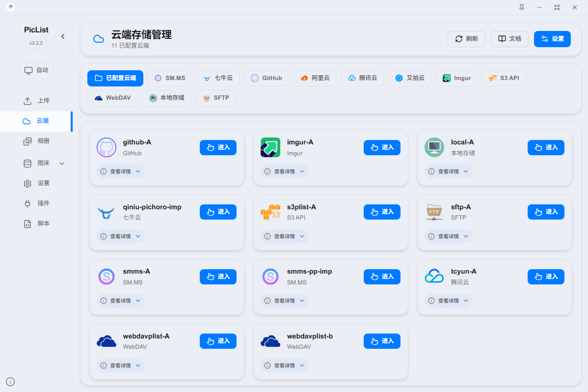Click the s3plist-A orange S3 cubes icon
The height and width of the screenshot is (392, 588).
coord(270,212)
